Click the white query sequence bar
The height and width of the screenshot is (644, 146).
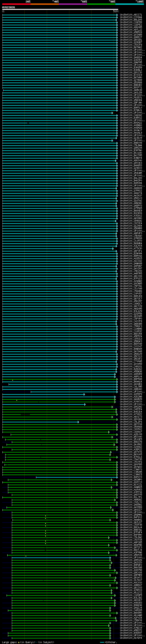pyautogui.click(x=60, y=9)
